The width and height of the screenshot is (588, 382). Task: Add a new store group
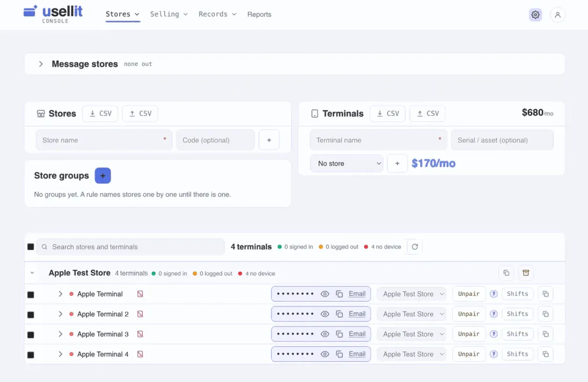point(103,175)
